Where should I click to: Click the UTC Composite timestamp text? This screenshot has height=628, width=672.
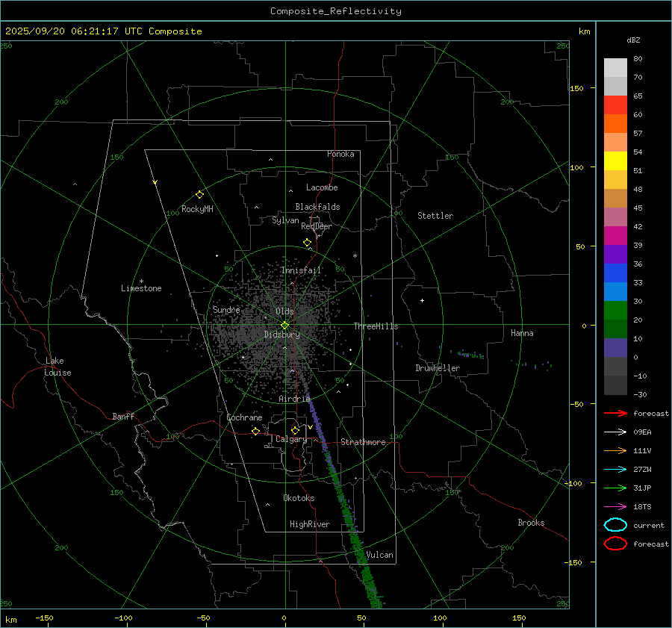point(103,31)
